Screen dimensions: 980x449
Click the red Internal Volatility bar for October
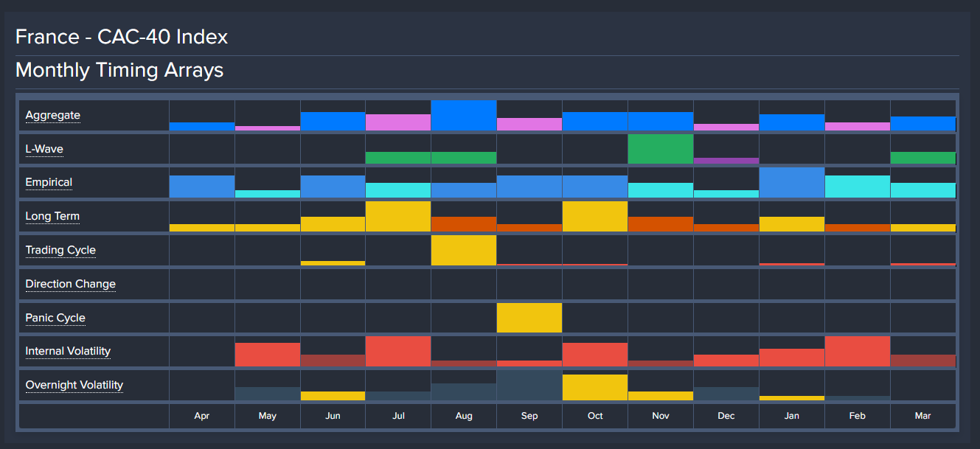coord(595,355)
